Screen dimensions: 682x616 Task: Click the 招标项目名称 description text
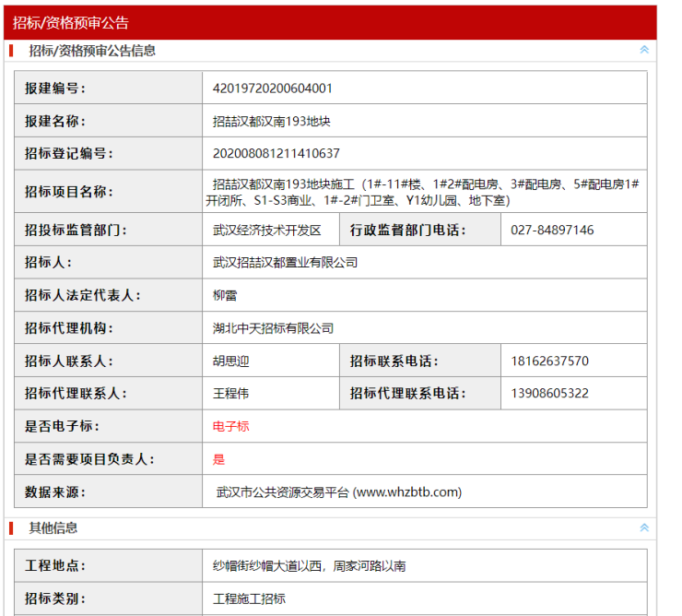coord(425,192)
